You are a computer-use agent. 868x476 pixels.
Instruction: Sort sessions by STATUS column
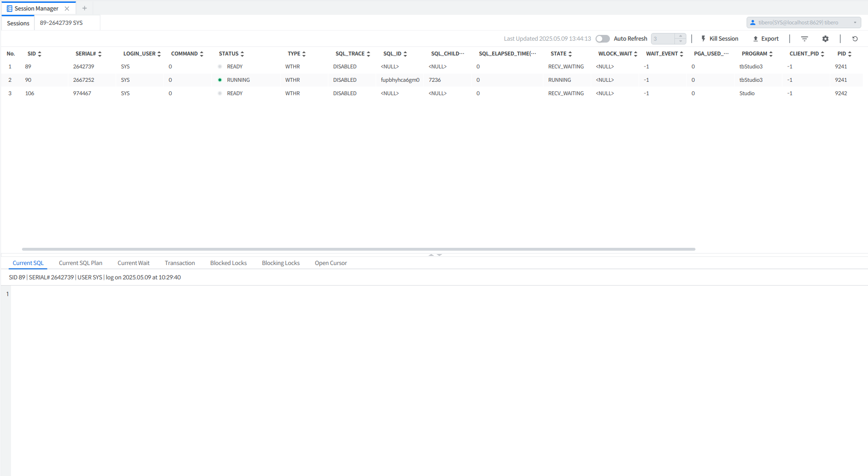[242, 54]
